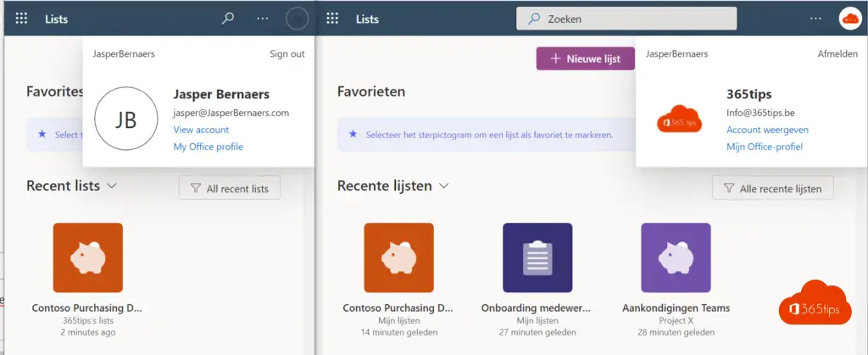Click Aankondigingen Teams list name
Screen dimensions: 868x355
coord(676,308)
